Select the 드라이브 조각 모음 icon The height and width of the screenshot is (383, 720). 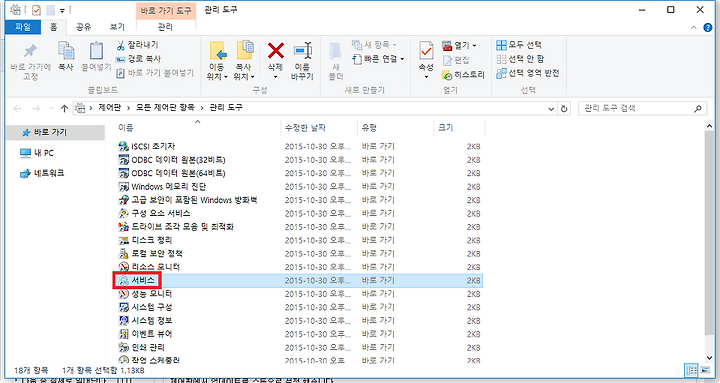pyautogui.click(x=123, y=226)
